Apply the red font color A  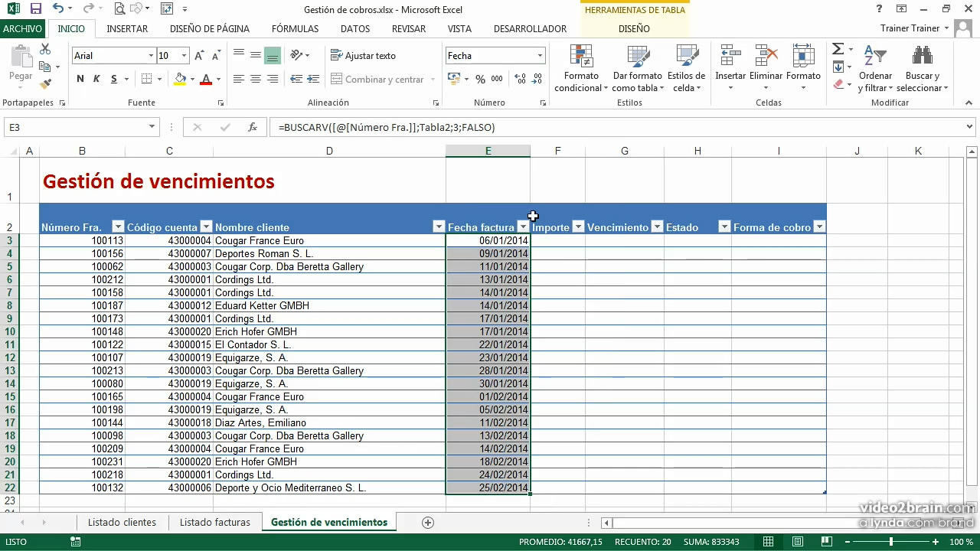(205, 79)
